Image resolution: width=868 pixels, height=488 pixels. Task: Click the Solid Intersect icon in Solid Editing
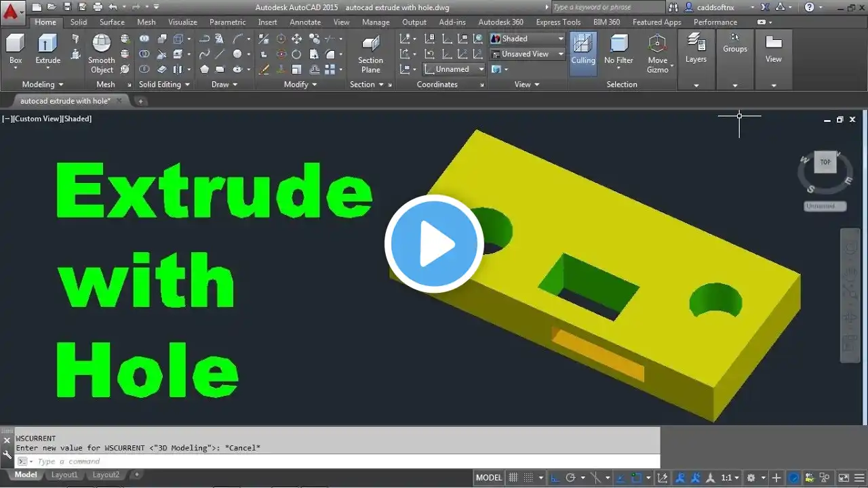[x=144, y=69]
